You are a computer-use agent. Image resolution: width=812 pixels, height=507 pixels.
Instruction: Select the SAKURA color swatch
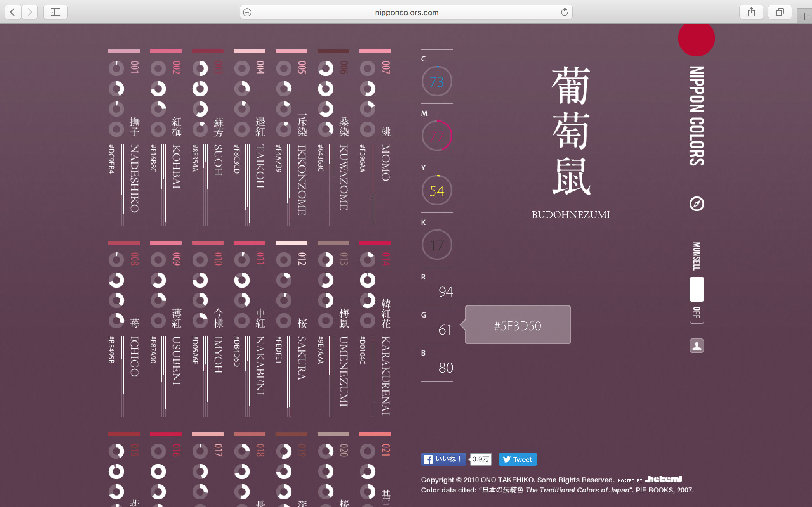(x=291, y=242)
